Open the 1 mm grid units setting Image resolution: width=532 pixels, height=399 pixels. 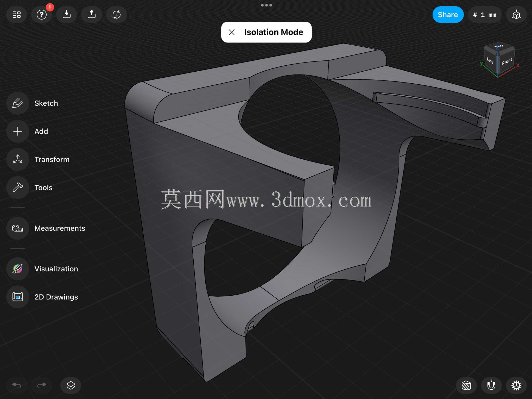click(x=485, y=15)
